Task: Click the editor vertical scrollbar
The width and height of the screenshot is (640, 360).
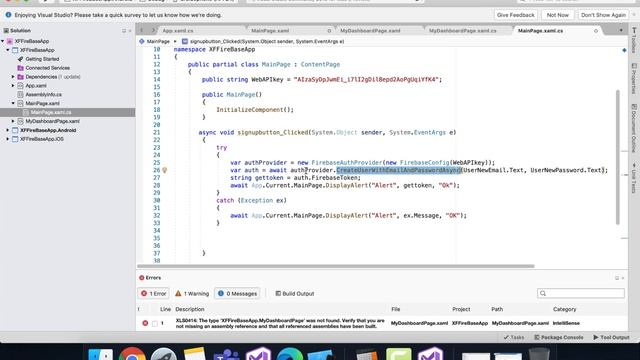Action: 617,157
